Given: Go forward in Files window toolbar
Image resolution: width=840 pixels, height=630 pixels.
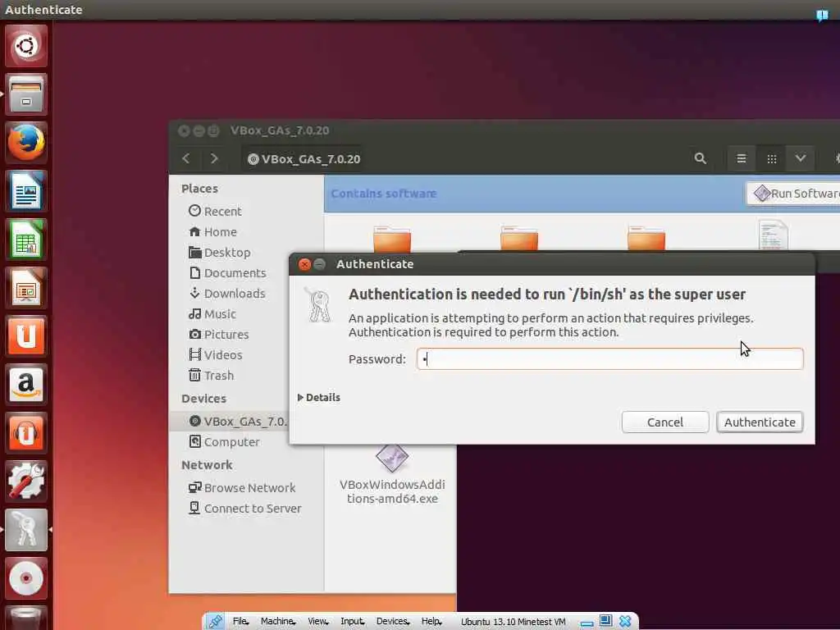Looking at the screenshot, I should (214, 158).
